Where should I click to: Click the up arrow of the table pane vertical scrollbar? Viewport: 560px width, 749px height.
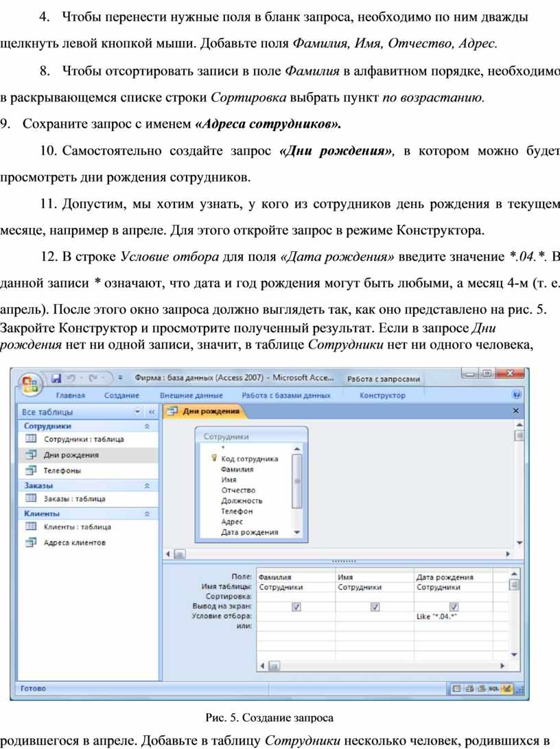(520, 425)
